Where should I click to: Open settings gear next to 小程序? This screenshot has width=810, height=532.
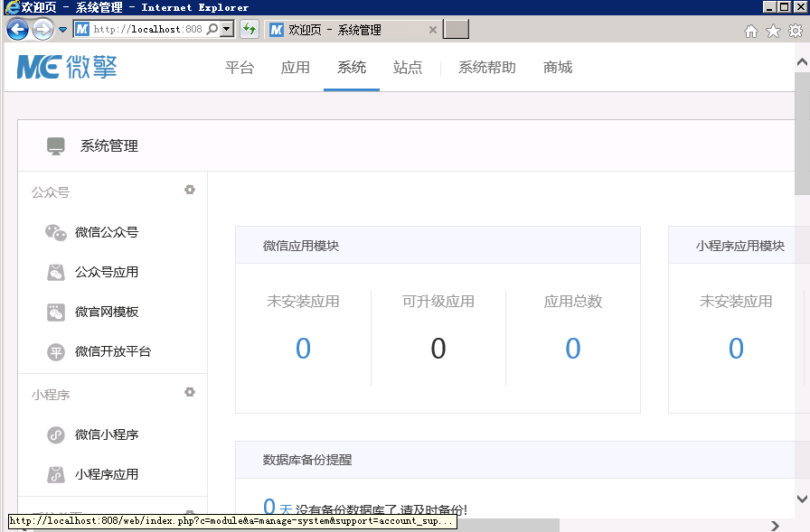pos(190,392)
